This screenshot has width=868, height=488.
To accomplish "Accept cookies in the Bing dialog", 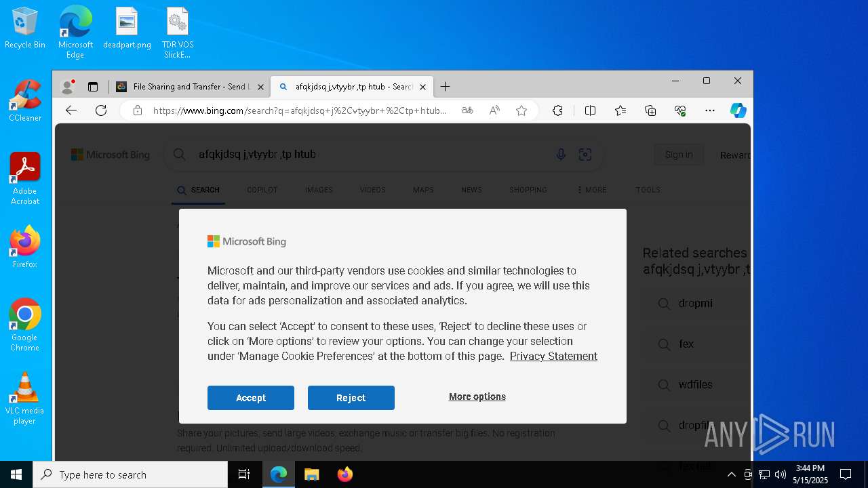I will tap(251, 398).
